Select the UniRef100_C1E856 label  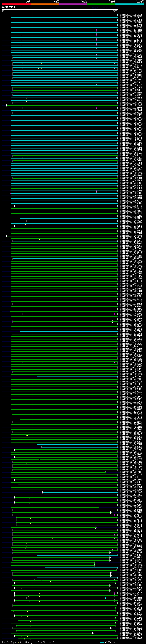pyautogui.click(x=131, y=108)
